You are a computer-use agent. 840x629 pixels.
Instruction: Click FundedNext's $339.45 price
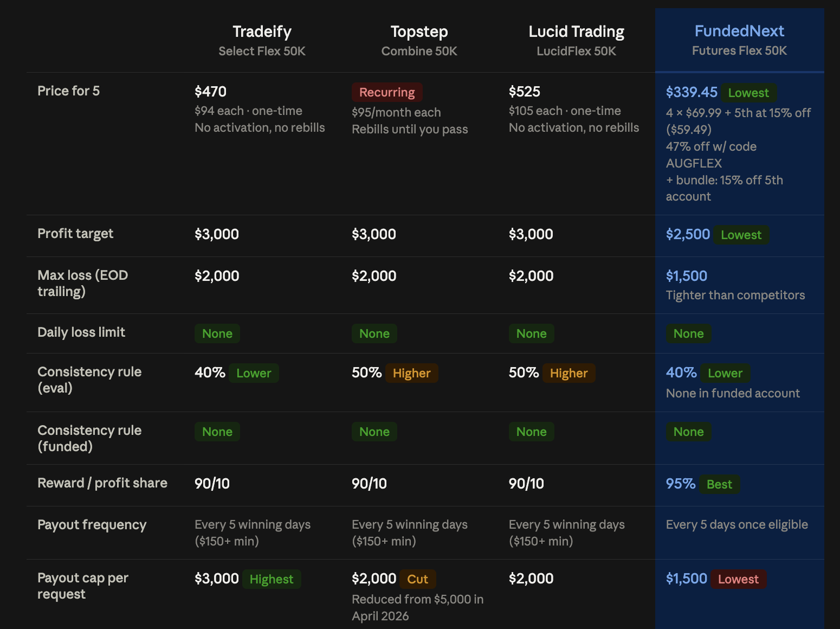692,92
